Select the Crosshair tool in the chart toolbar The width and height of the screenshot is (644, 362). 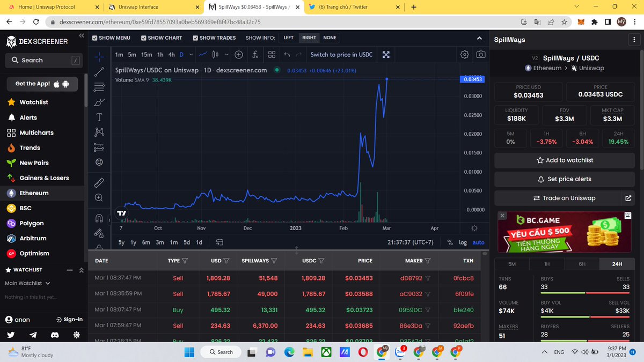(99, 56)
